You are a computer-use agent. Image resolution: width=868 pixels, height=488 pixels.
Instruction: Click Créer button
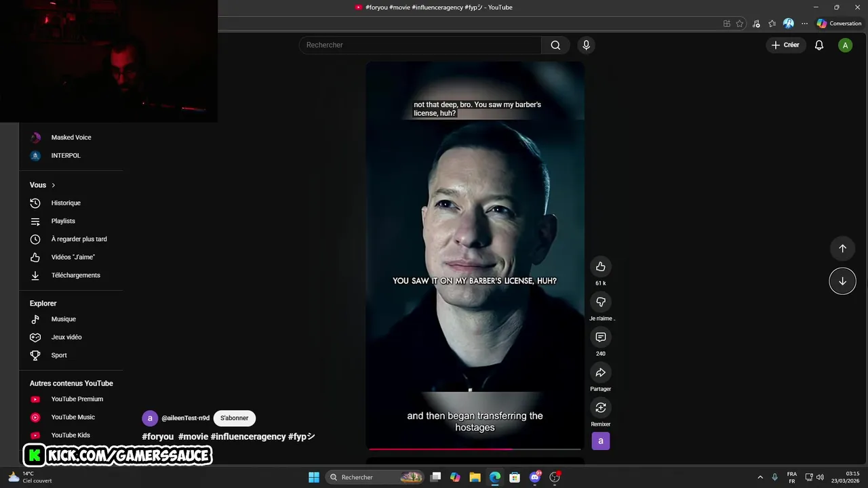pos(785,45)
